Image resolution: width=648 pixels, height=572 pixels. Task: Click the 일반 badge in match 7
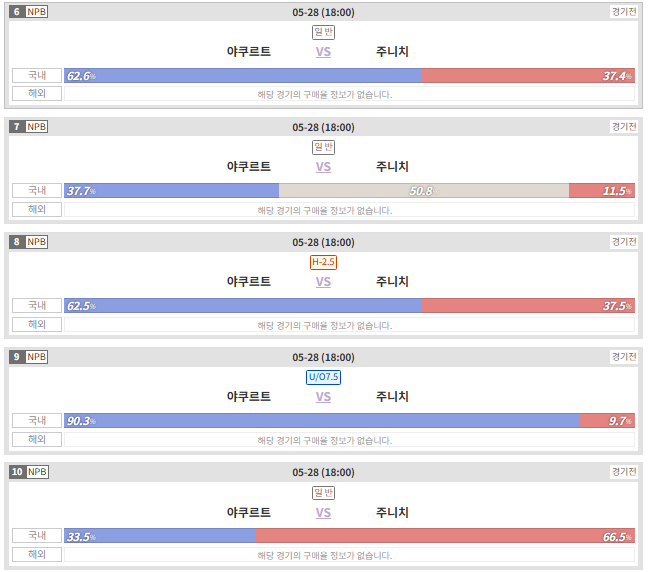click(x=323, y=147)
